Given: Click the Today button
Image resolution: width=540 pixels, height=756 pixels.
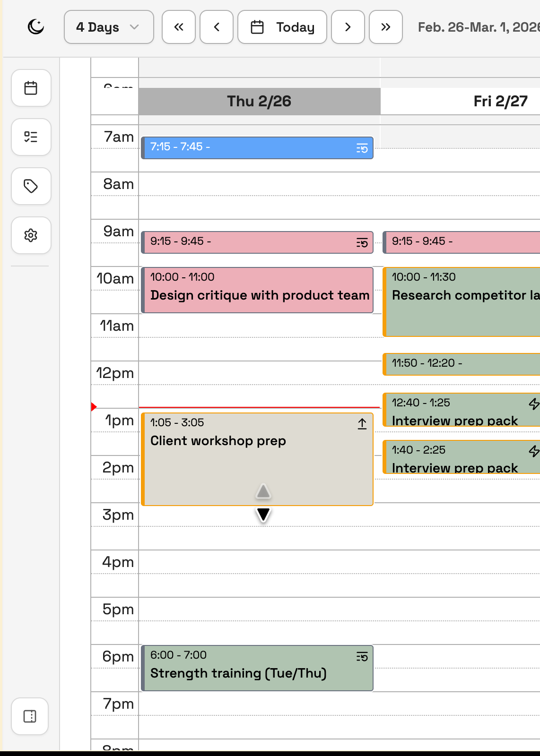Looking at the screenshot, I should [282, 27].
